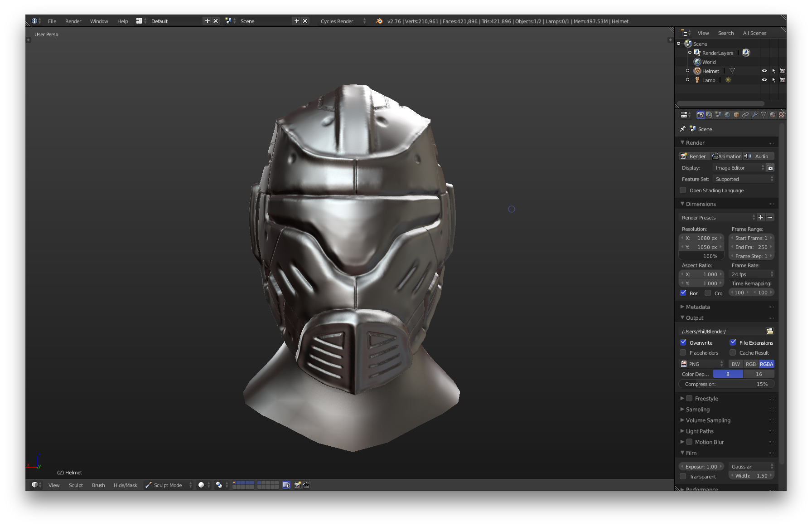Screen dimensions: 812x527
Task: Open the Modifiers wrench tab
Action: [x=754, y=115]
